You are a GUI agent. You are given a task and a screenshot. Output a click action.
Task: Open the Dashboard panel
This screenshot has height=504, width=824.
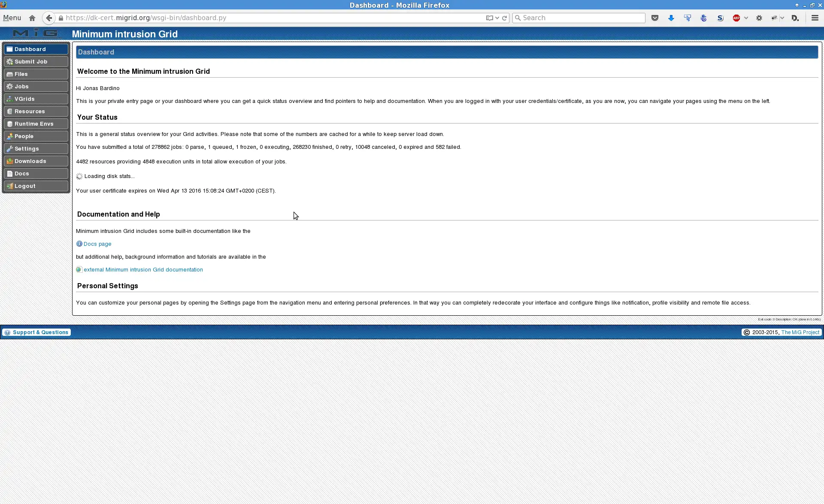[x=30, y=49]
